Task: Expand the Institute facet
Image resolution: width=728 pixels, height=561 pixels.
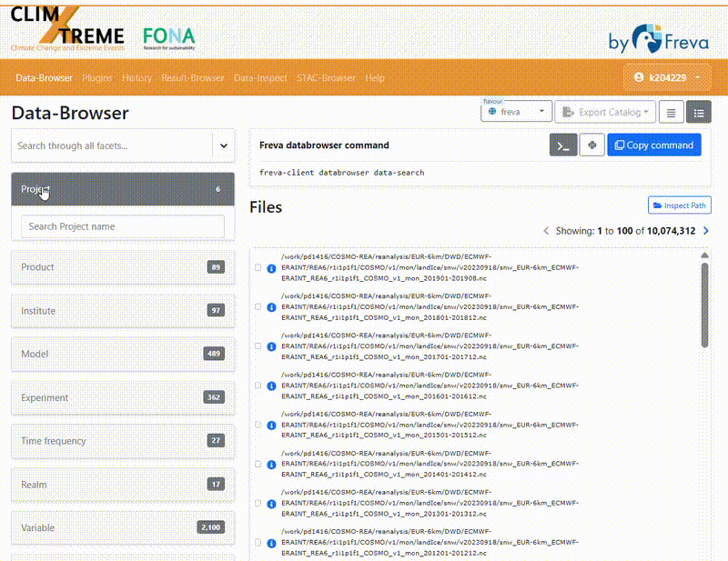Action: (123, 311)
